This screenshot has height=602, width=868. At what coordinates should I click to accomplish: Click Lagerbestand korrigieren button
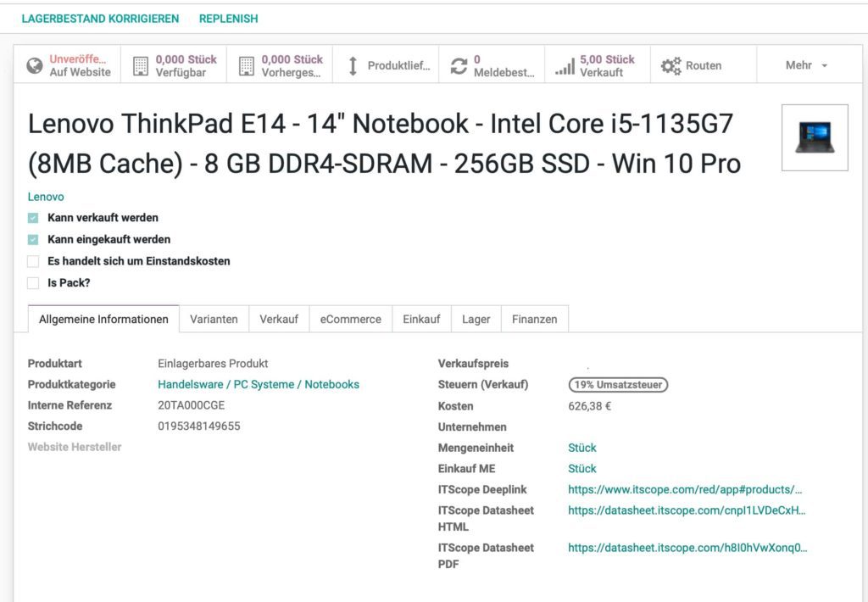click(100, 19)
